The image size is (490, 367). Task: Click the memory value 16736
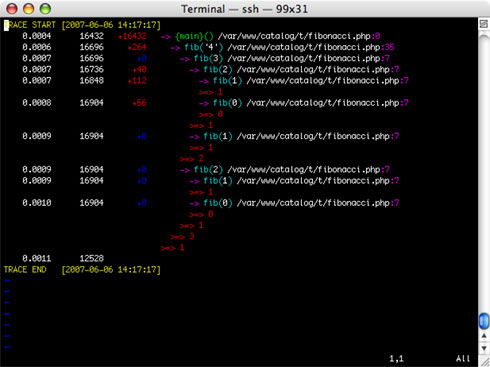coord(92,69)
